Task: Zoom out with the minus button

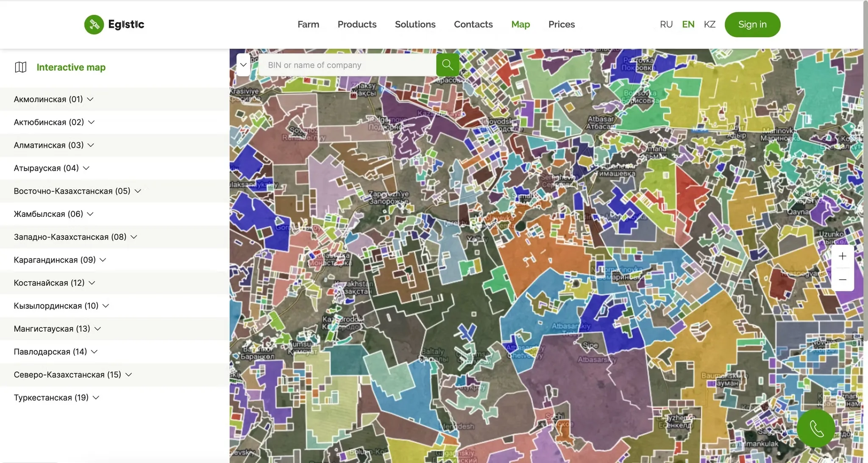Action: tap(842, 280)
